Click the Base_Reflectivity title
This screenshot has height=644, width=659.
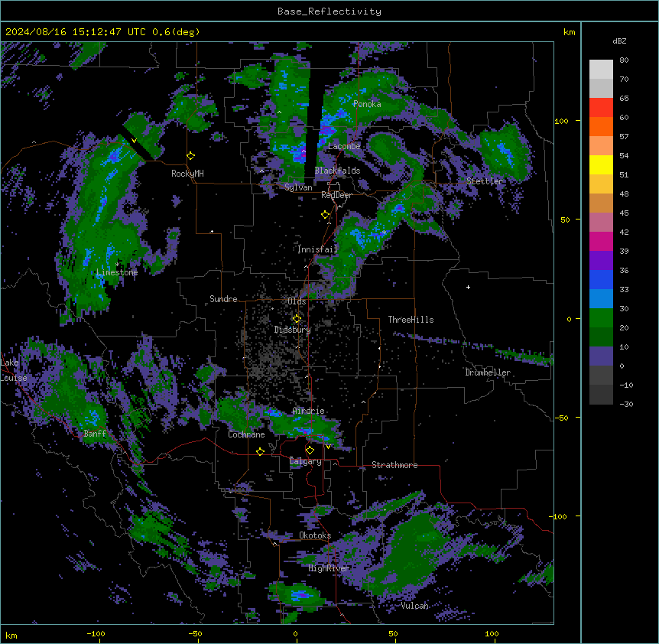329,11
